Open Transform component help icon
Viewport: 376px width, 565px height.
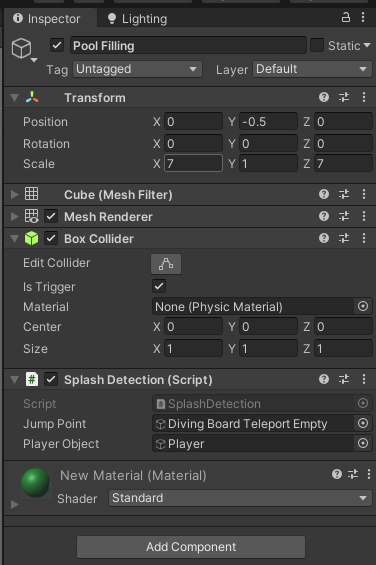coord(324,97)
